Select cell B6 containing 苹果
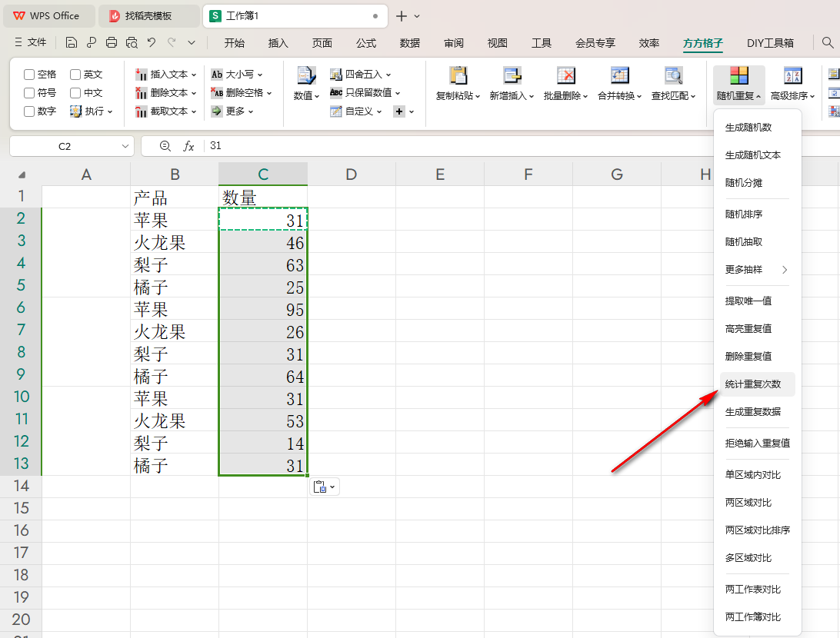The width and height of the screenshot is (840, 638). pyautogui.click(x=175, y=310)
